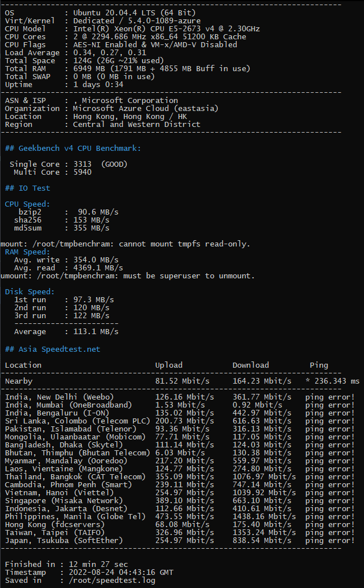Image resolution: width=364 pixels, height=588 pixels.
Task: Click 'India, Bengaluru (I-ON)' row
Action: pyautogui.click(x=180, y=413)
